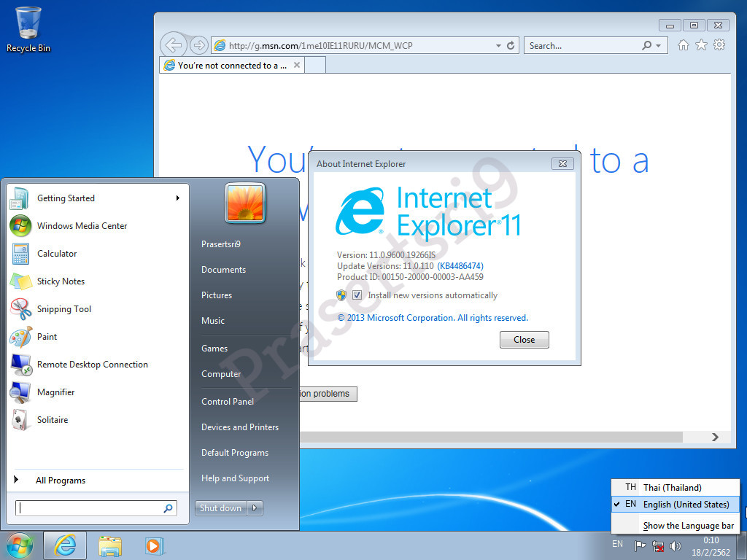Click the 2013 Microsoft Corporation copyright link
Screen dimensions: 747x560
433,318
